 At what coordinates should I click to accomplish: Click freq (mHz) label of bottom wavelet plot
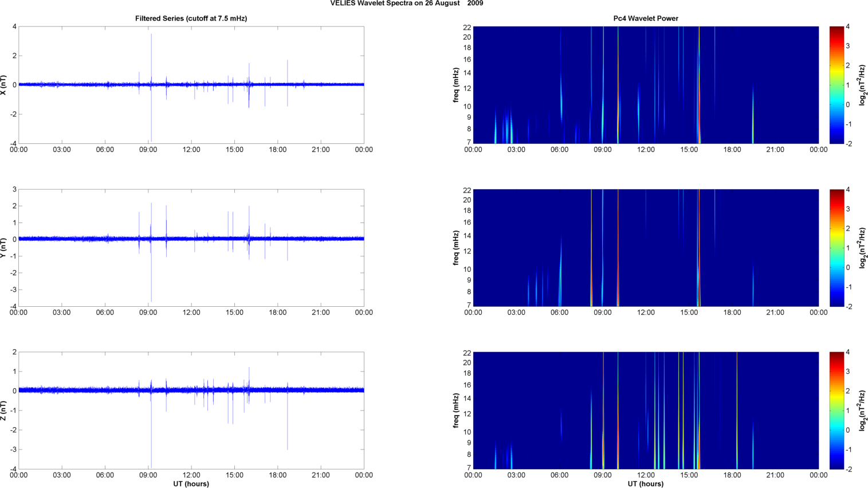point(456,411)
